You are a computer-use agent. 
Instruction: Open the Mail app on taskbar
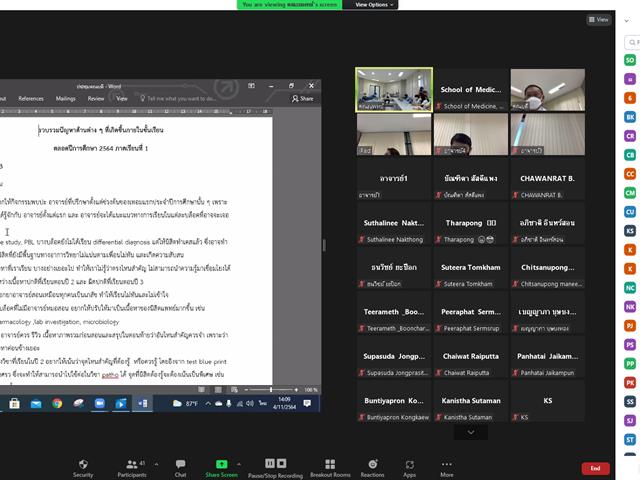tap(36, 404)
